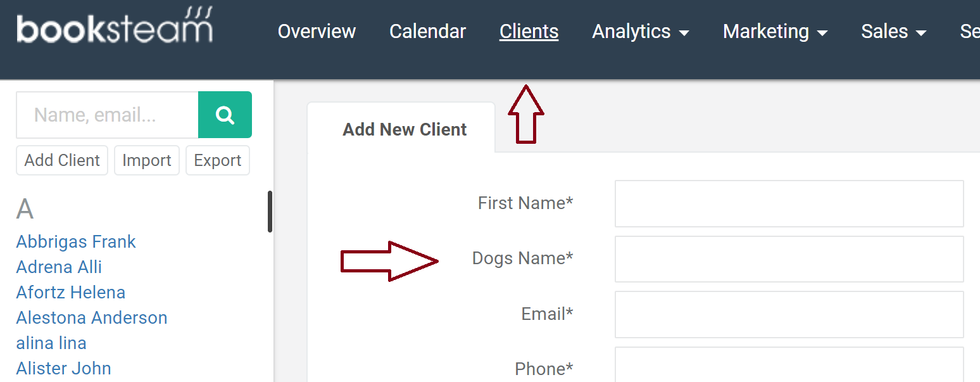Click the Add Client button
Image resolution: width=980 pixels, height=382 pixels.
point(61,160)
